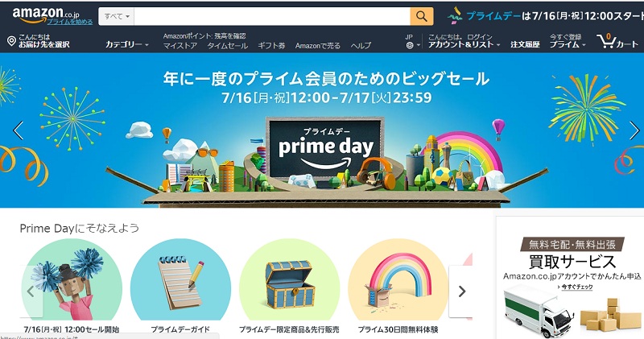Open the タイムセール menu item
The height and width of the screenshot is (339, 644).
click(x=228, y=46)
